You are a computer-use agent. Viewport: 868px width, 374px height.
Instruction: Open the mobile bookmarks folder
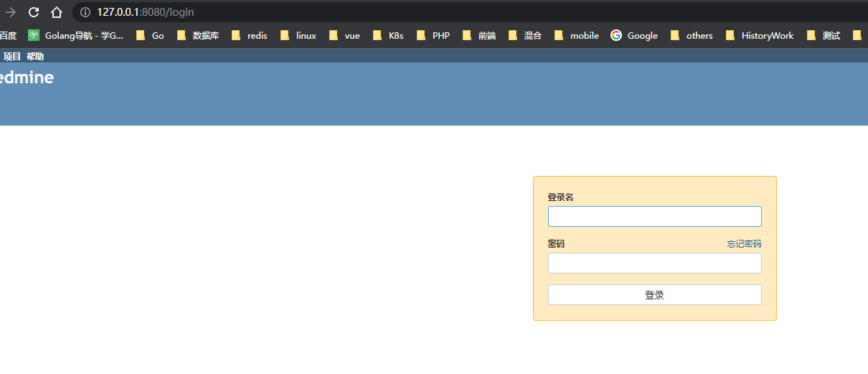point(576,35)
